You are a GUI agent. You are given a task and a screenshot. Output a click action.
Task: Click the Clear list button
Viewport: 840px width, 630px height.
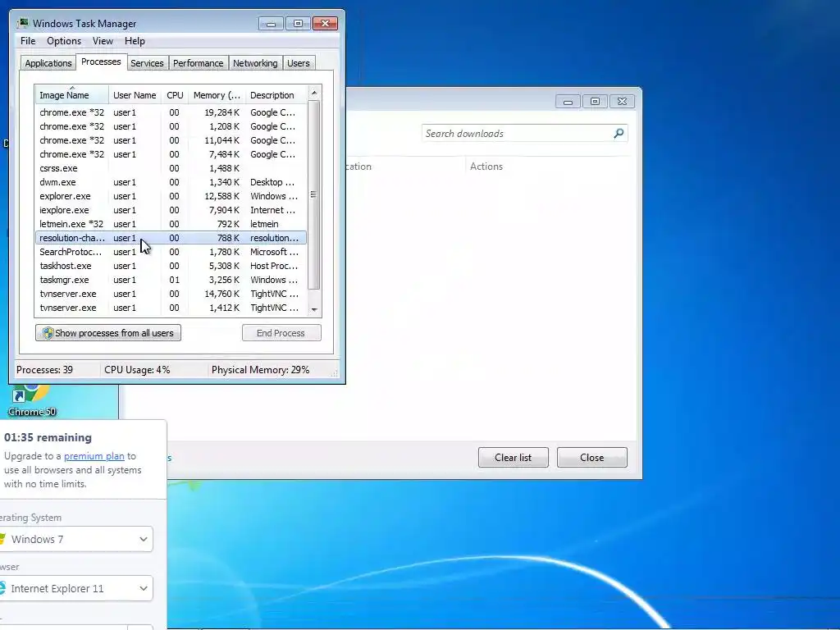[514, 458]
